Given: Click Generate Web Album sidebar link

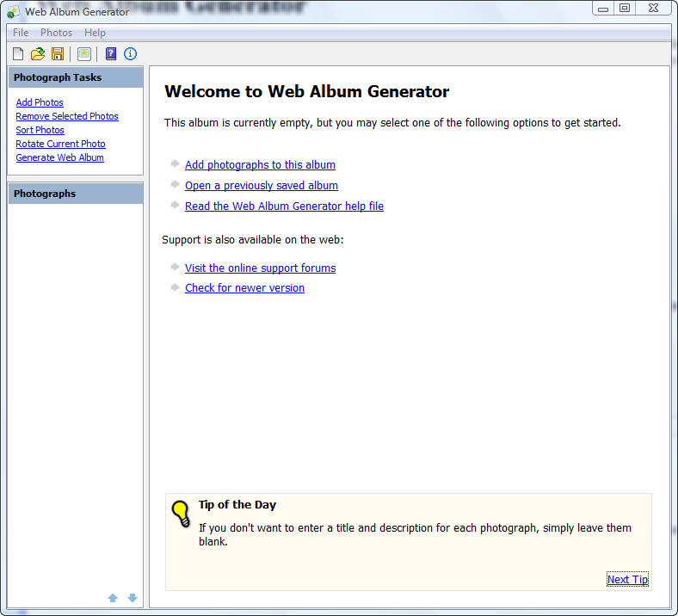Looking at the screenshot, I should tap(59, 157).
